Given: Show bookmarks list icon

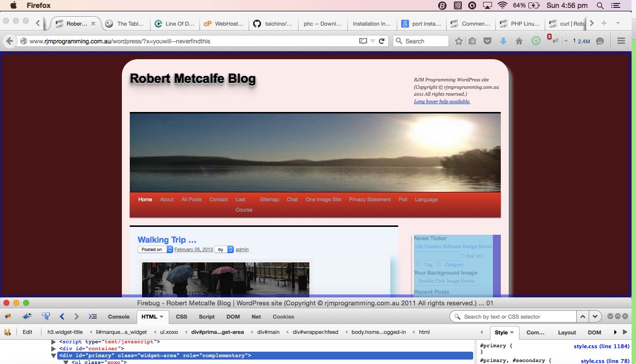Looking at the screenshot, I should pyautogui.click(x=472, y=41).
